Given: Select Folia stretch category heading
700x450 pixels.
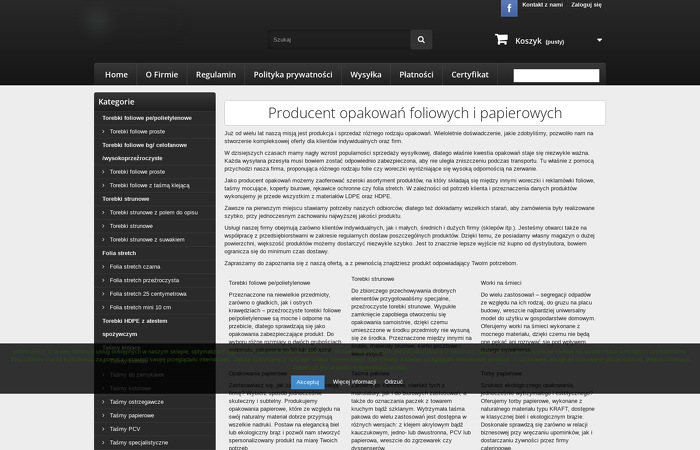Looking at the screenshot, I should [119, 253].
